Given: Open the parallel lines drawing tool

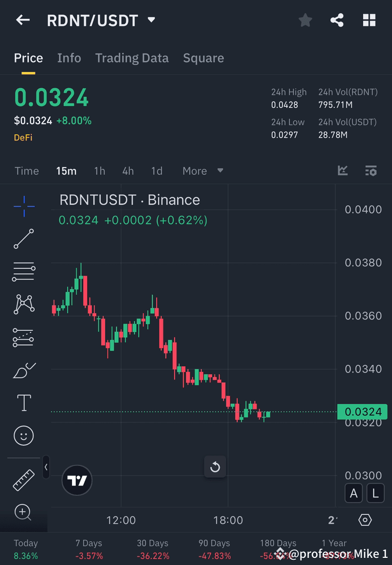Looking at the screenshot, I should point(24,272).
